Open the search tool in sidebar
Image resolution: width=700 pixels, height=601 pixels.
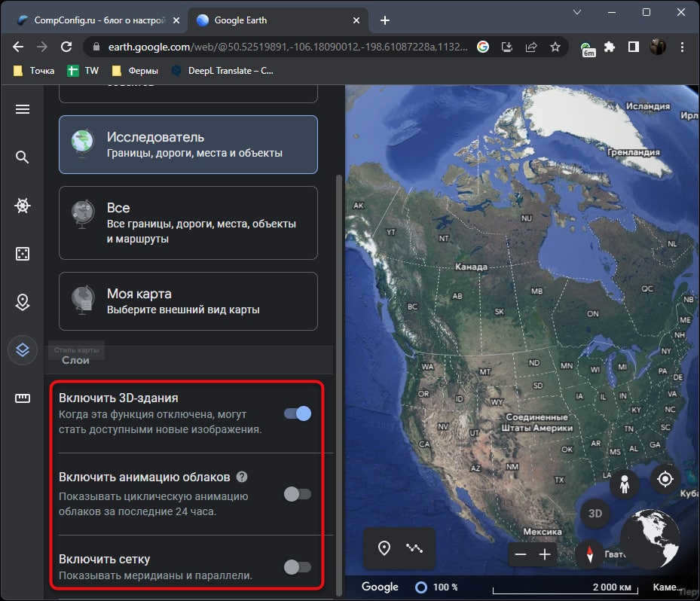coord(23,157)
